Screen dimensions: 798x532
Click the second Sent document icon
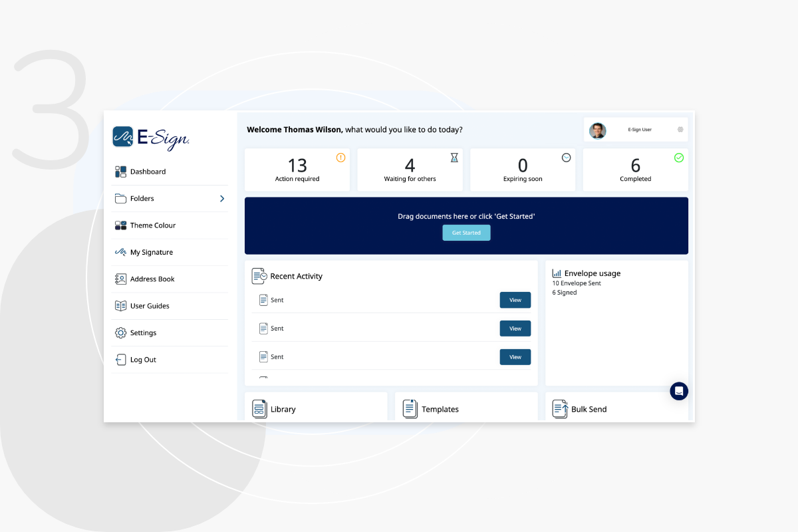[263, 329]
